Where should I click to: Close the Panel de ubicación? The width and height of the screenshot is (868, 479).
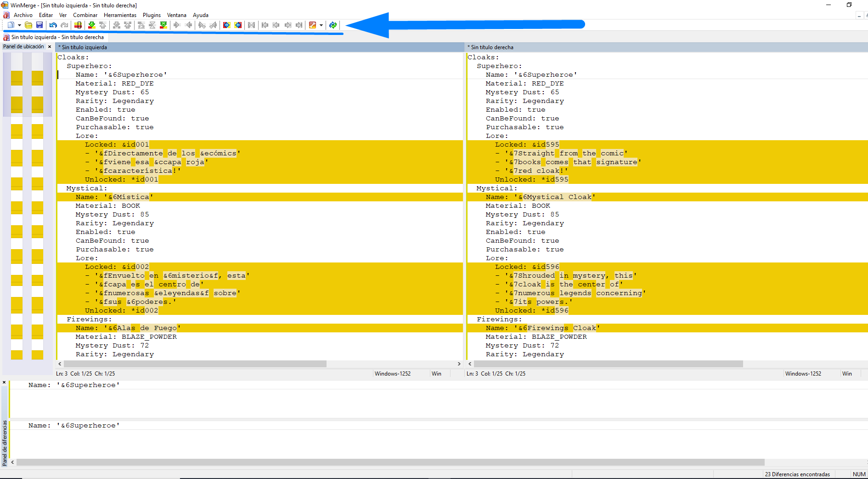pyautogui.click(x=50, y=46)
